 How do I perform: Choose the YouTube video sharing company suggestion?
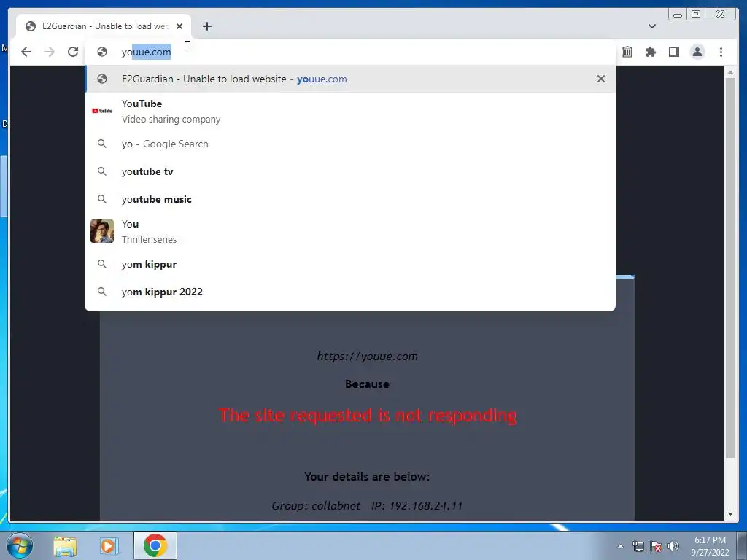tap(350, 111)
